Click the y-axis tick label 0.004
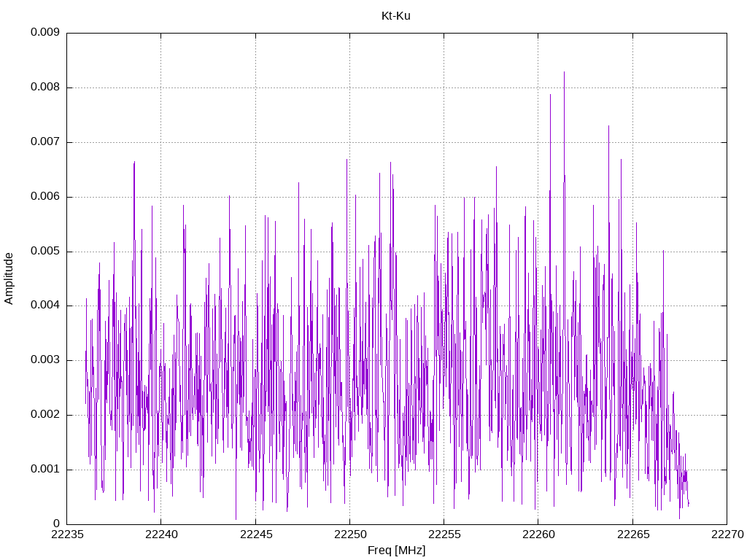Image resolution: width=747 pixels, height=560 pixels. tap(45, 306)
